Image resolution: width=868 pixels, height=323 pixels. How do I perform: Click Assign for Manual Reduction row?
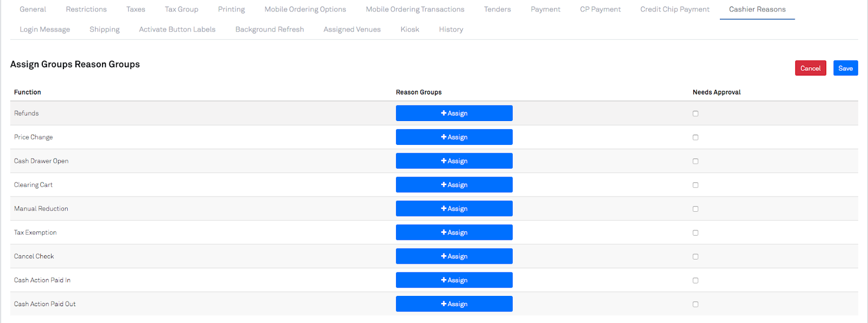(x=454, y=209)
